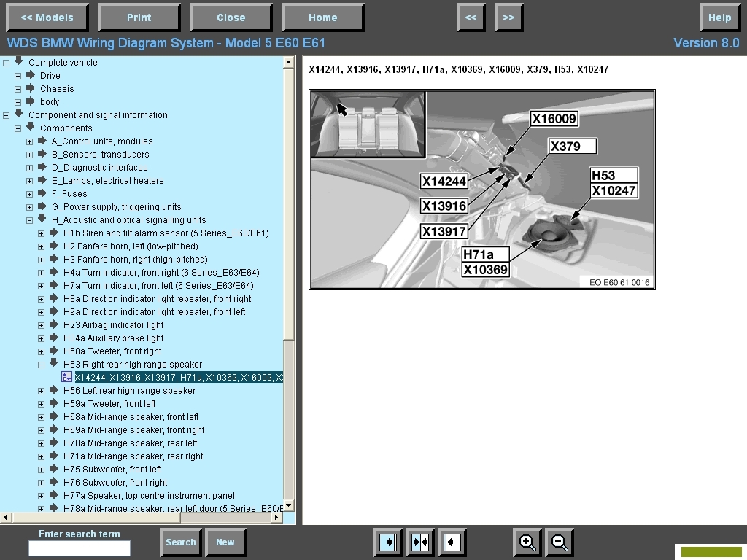Screen dimensions: 747x560
Task: Select H59a Tweeter, front left
Action: point(109,404)
